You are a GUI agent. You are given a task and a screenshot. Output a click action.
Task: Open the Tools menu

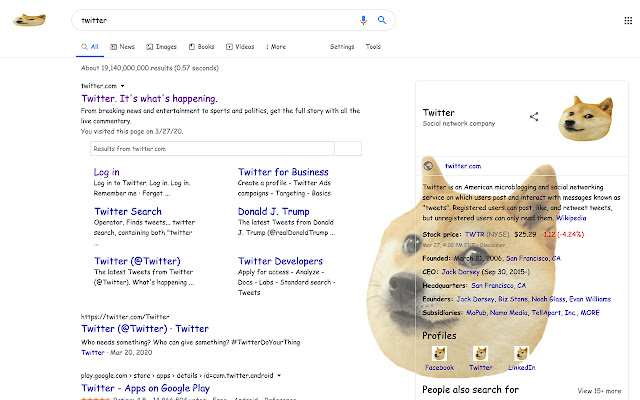[373, 47]
